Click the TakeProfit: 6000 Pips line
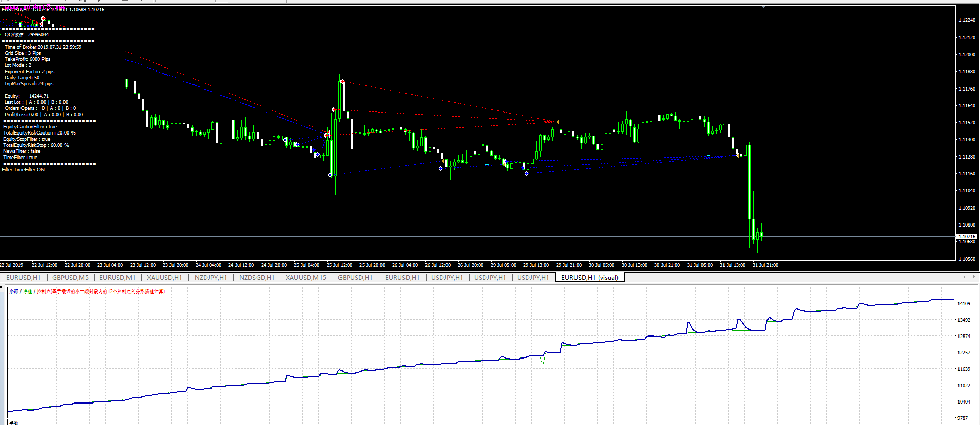Image resolution: width=980 pixels, height=425 pixels. pyautogui.click(x=28, y=59)
